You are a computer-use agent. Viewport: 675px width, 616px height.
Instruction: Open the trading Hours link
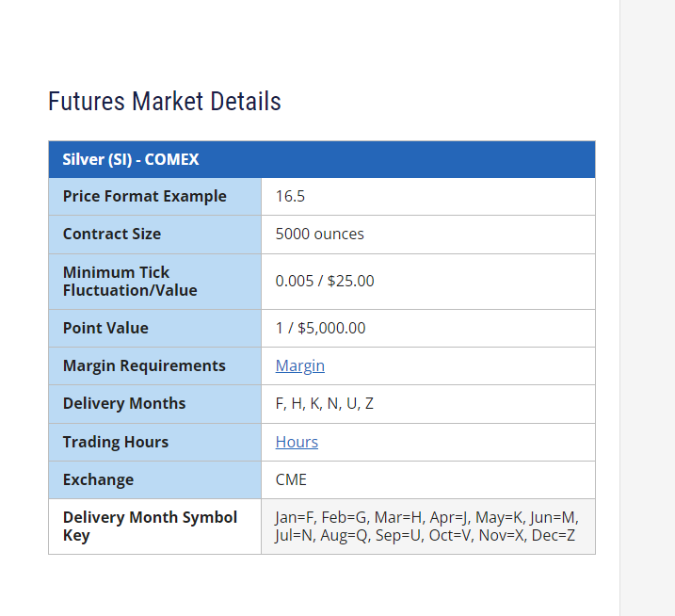pyautogui.click(x=297, y=442)
